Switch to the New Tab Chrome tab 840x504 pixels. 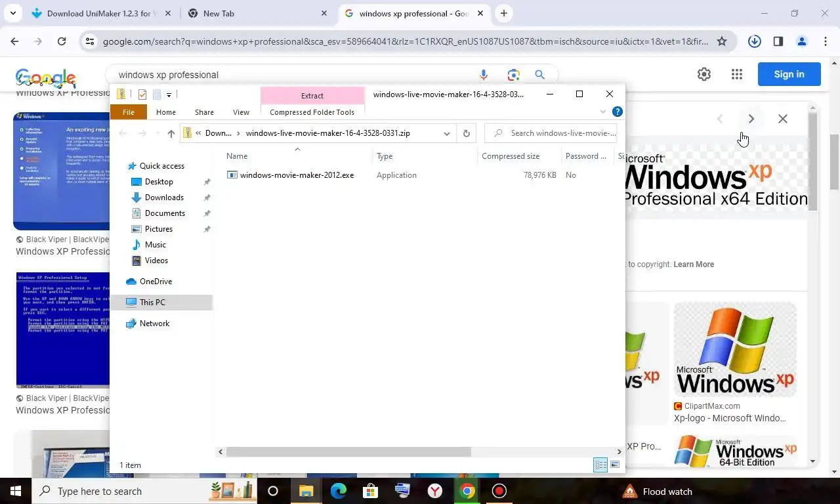[x=257, y=13]
